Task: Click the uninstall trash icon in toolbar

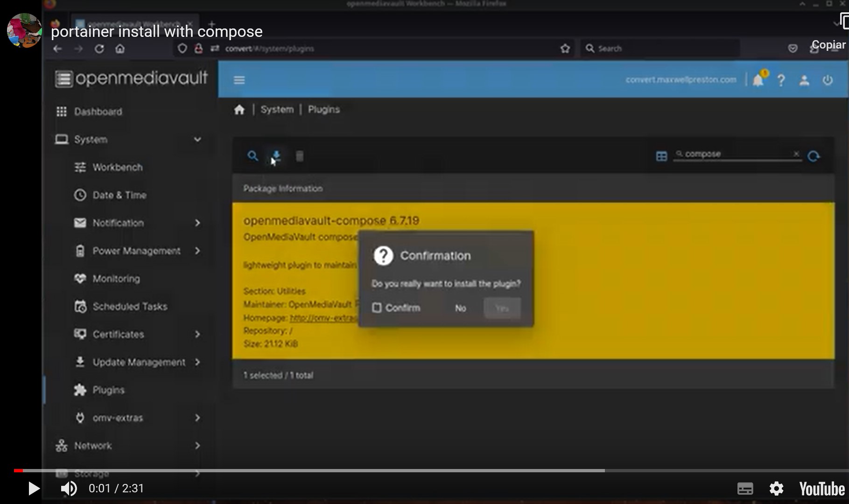Action: point(300,156)
